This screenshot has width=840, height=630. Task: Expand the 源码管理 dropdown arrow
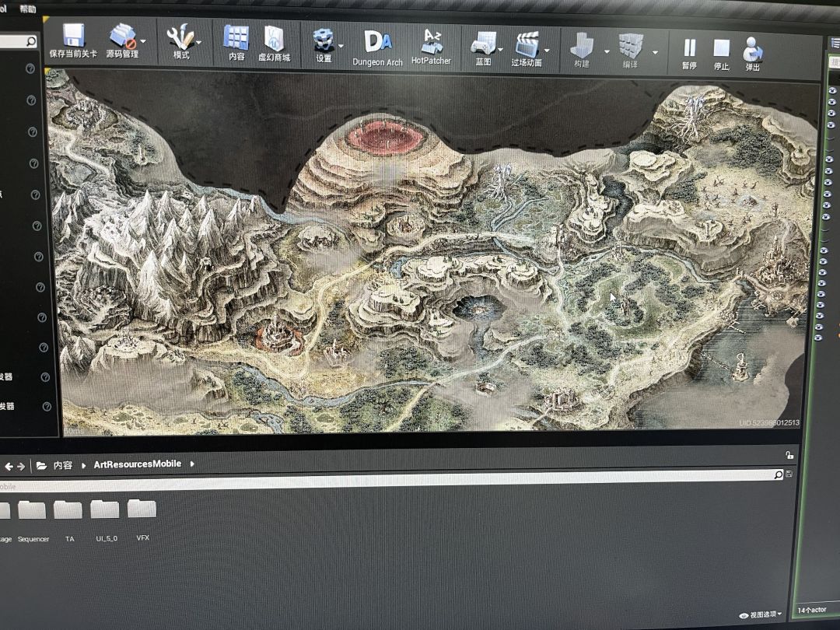[143, 40]
